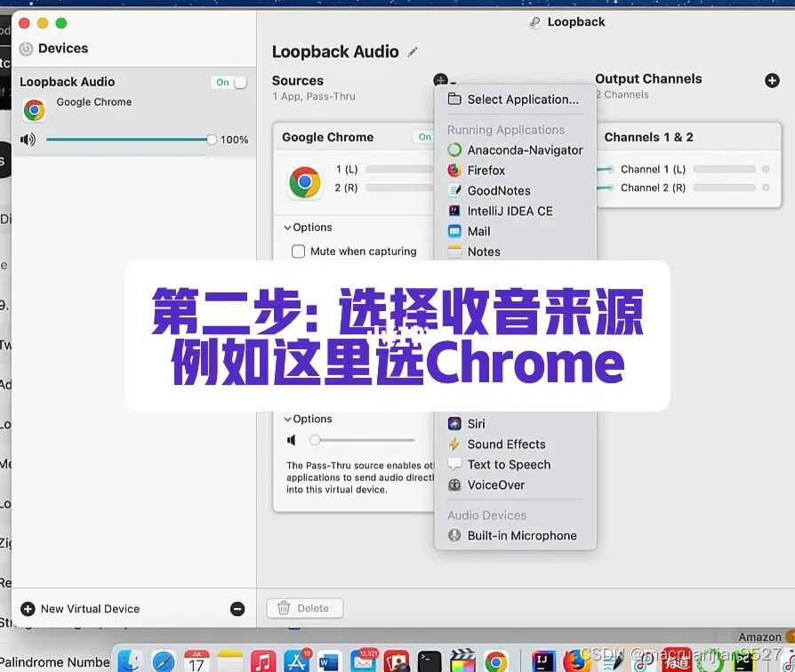Viewport: 795px width, 672px height.
Task: Open Photo Booth from the Dock
Action: pos(397,660)
